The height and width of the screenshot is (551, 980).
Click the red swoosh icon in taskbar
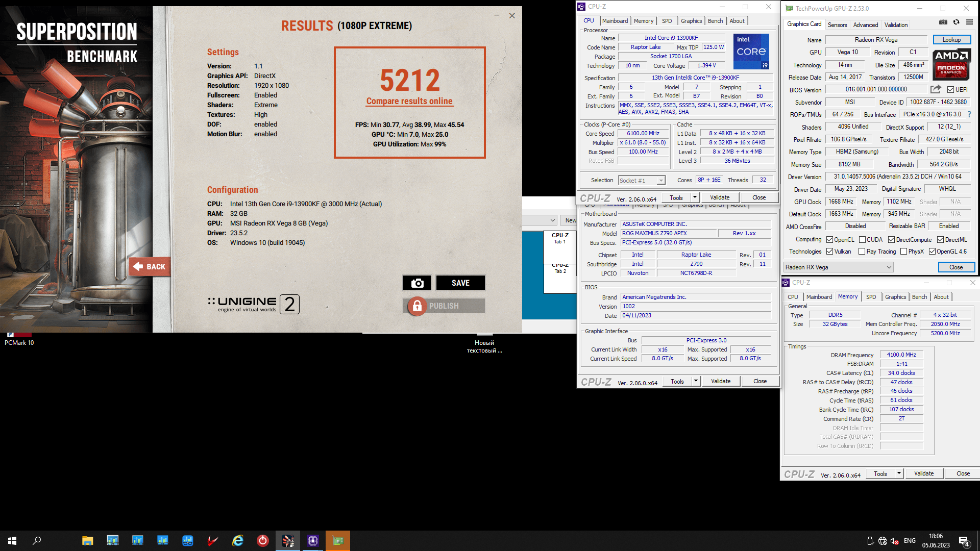[213, 541]
